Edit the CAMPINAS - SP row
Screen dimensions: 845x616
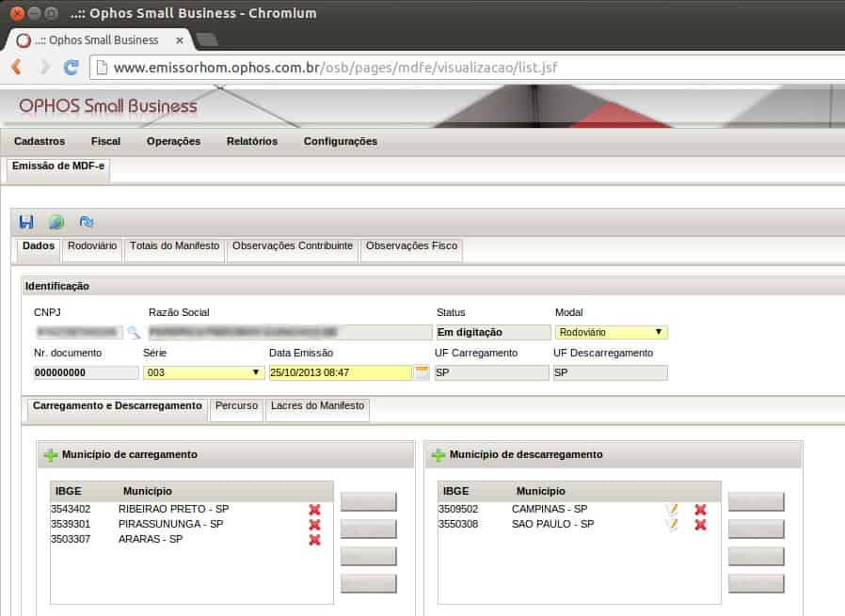672,510
